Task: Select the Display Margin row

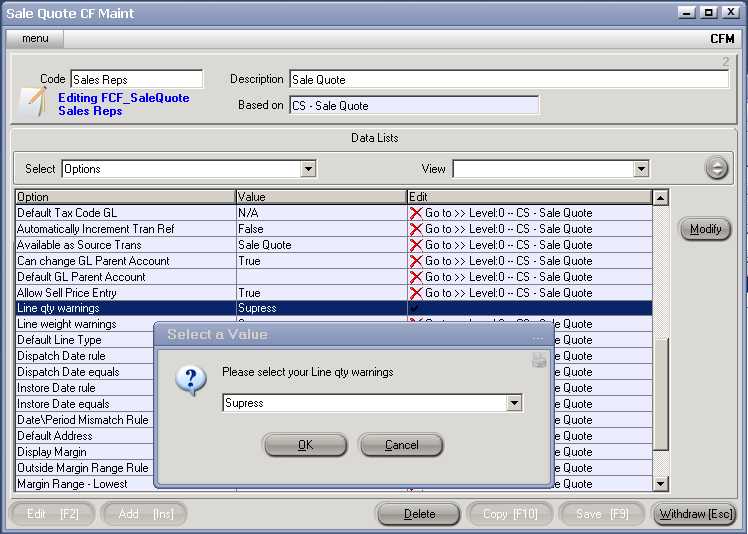Action: pos(84,452)
